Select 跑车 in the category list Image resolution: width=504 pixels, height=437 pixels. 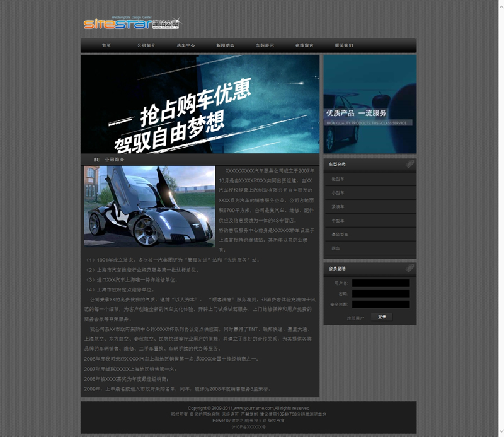click(336, 248)
